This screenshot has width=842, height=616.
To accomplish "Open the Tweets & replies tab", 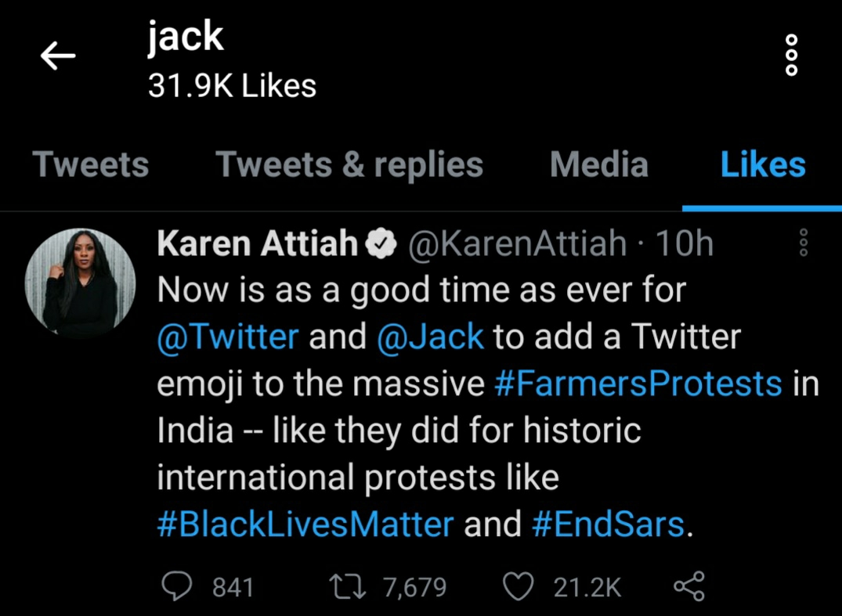I will (x=349, y=165).
